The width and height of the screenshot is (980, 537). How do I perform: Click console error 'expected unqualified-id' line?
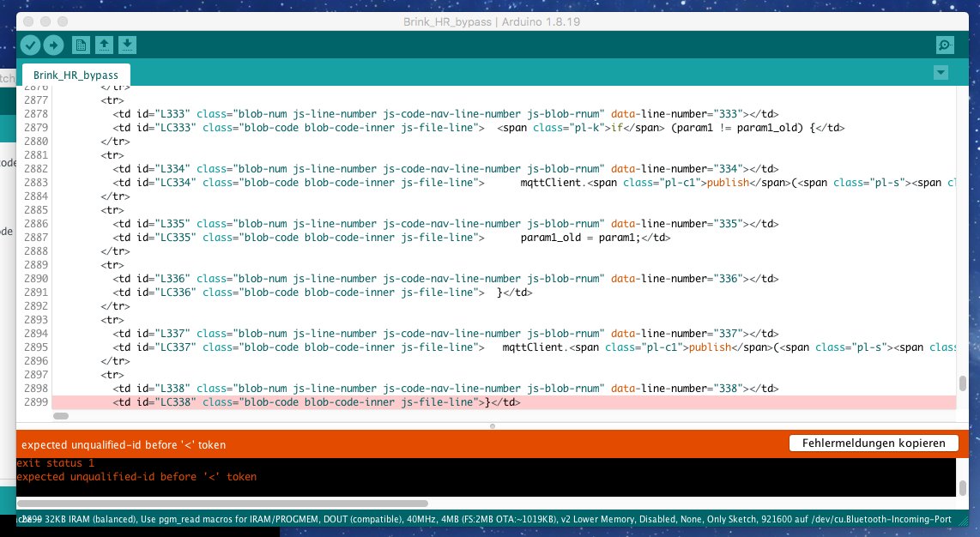tap(136, 477)
